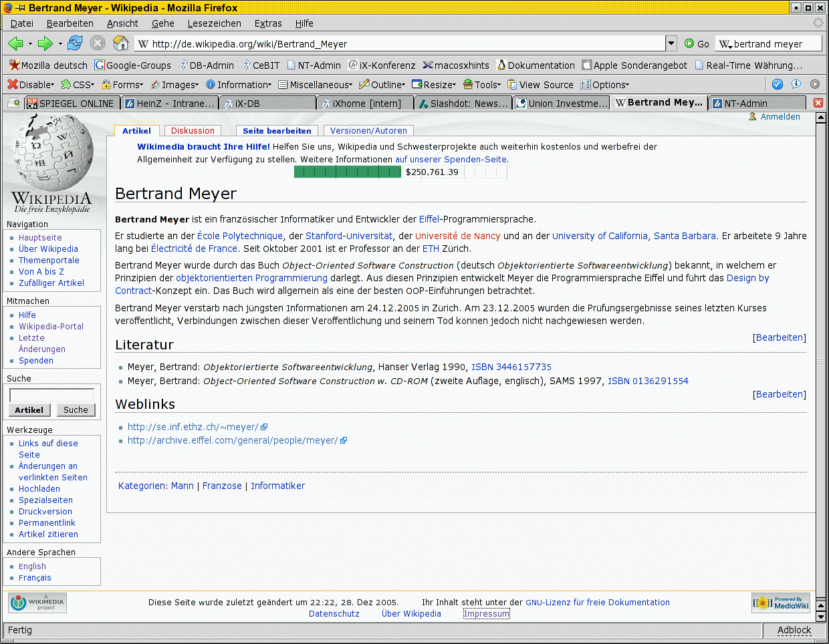Open the Images dropdown menu
Viewport: 829px width, 644px height.
point(174,85)
